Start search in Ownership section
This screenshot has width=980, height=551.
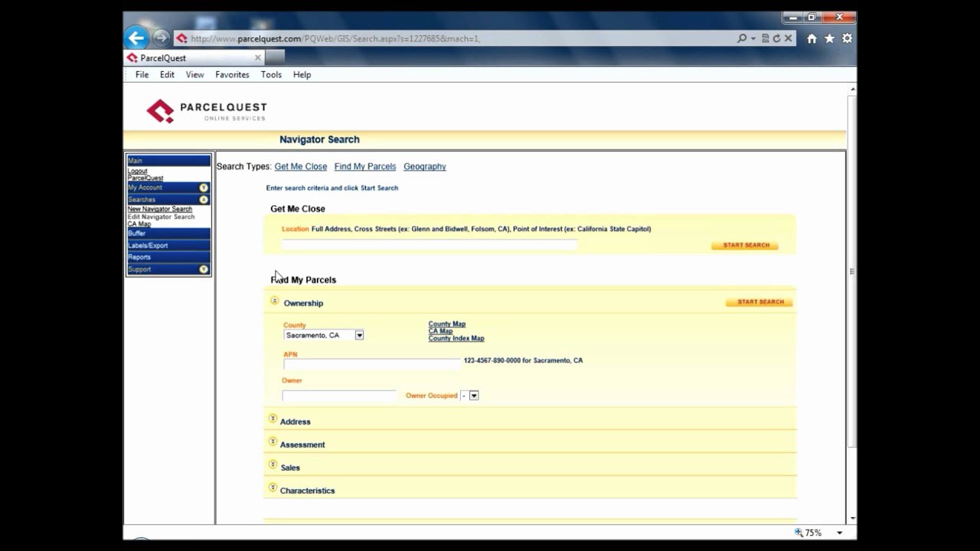click(x=759, y=302)
